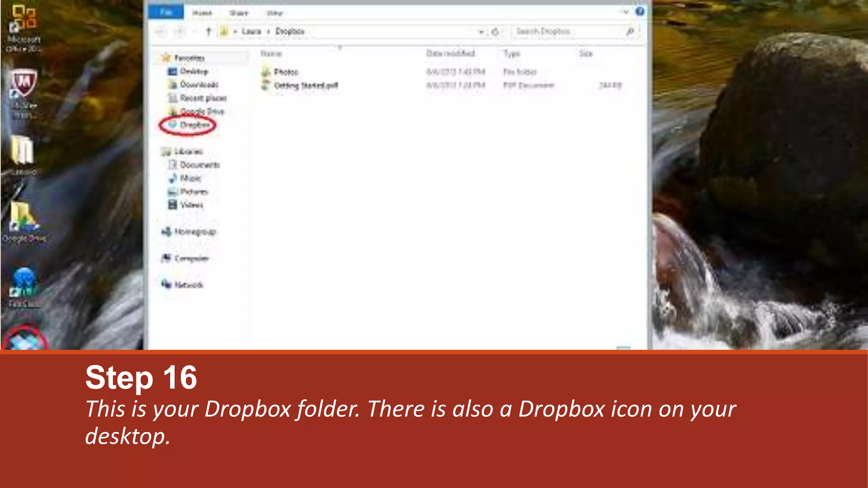Viewport: 868px width, 488px height.
Task: Go forward with the forward arrow
Action: coord(180,31)
